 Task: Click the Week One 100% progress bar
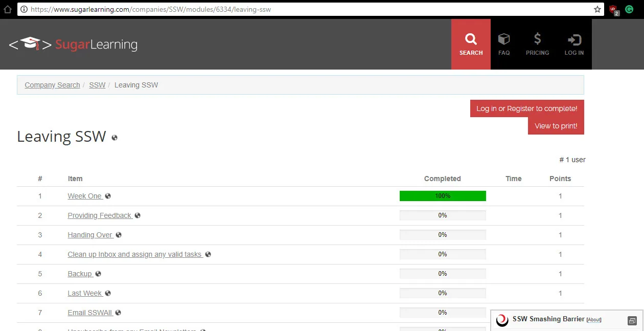[x=443, y=196]
